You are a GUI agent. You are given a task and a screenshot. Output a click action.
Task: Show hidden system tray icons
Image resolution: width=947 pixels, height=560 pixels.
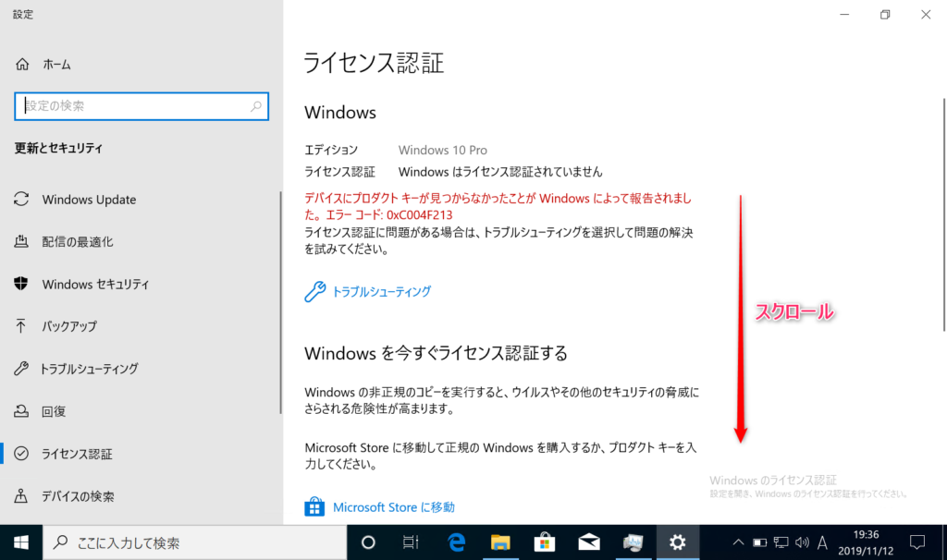(x=738, y=542)
